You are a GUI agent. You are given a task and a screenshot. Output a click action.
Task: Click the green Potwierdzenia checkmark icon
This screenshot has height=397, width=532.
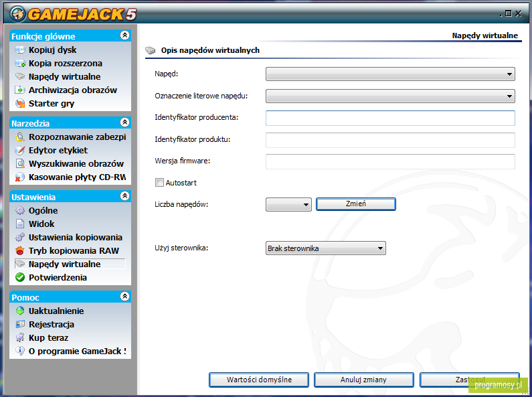[20, 278]
